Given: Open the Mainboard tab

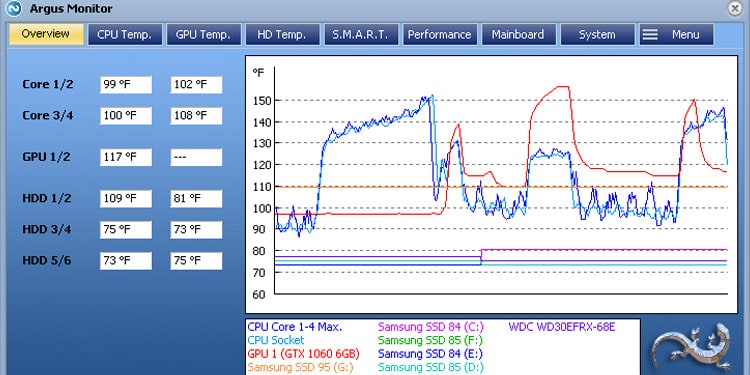Looking at the screenshot, I should click(518, 34).
